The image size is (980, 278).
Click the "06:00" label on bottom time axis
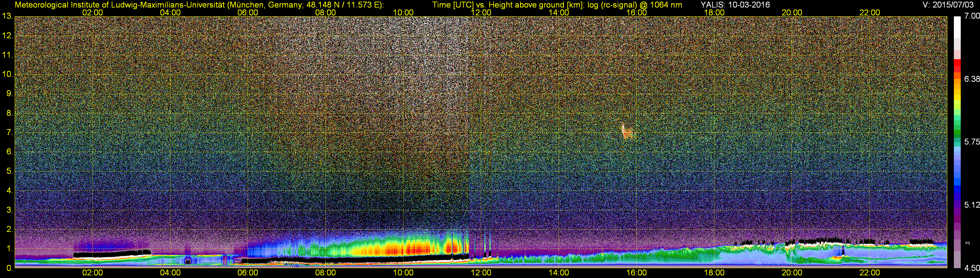248,273
